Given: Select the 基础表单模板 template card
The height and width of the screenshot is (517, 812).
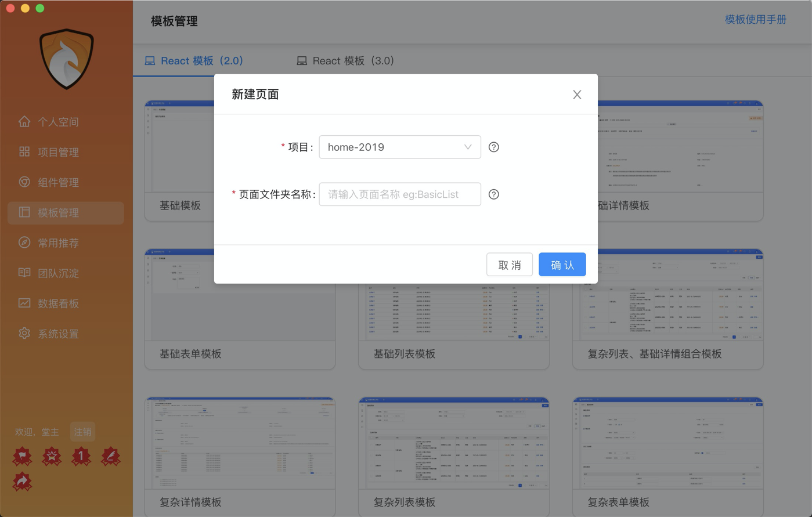Looking at the screenshot, I should pos(240,309).
